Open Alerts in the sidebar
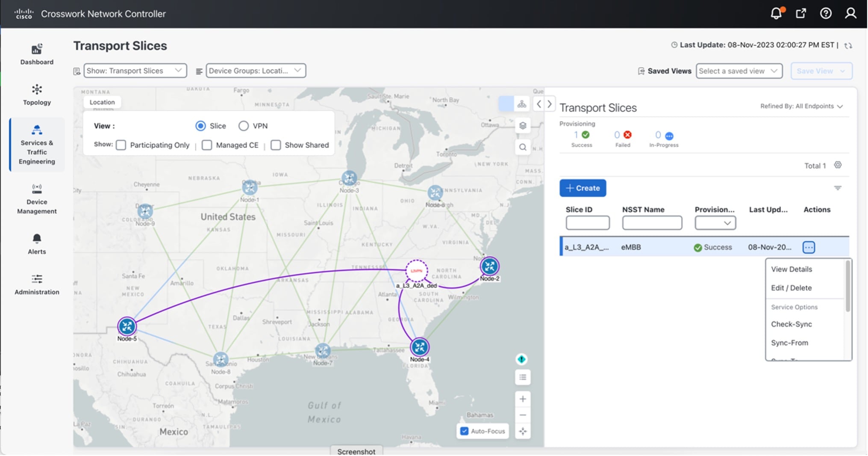This screenshot has width=868, height=456. coord(37,244)
